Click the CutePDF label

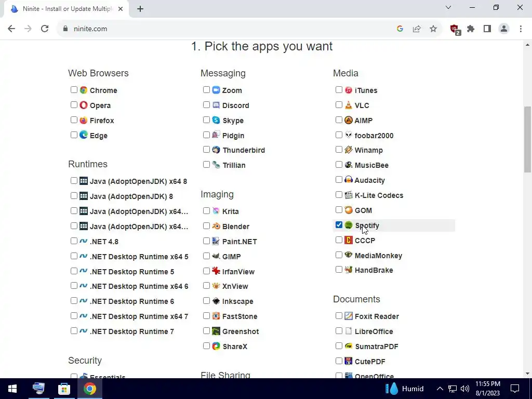point(370,362)
